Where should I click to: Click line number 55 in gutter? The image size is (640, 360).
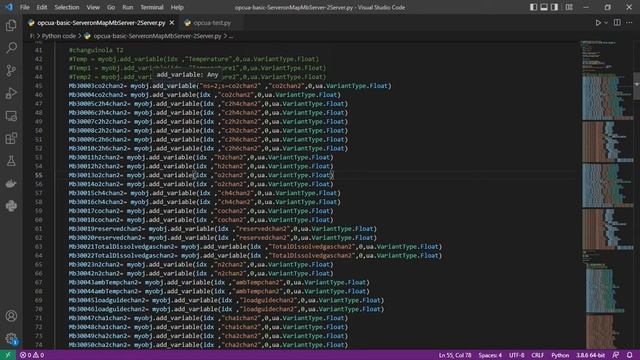(38, 175)
